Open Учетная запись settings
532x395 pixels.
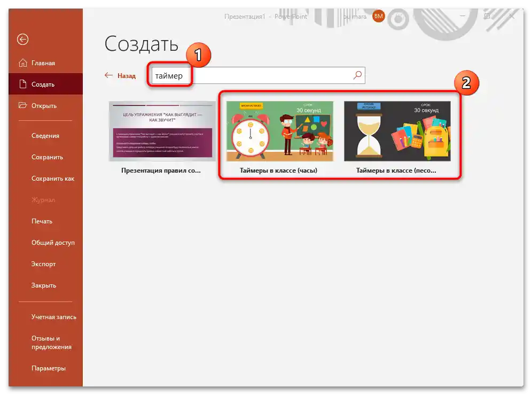tap(53, 316)
